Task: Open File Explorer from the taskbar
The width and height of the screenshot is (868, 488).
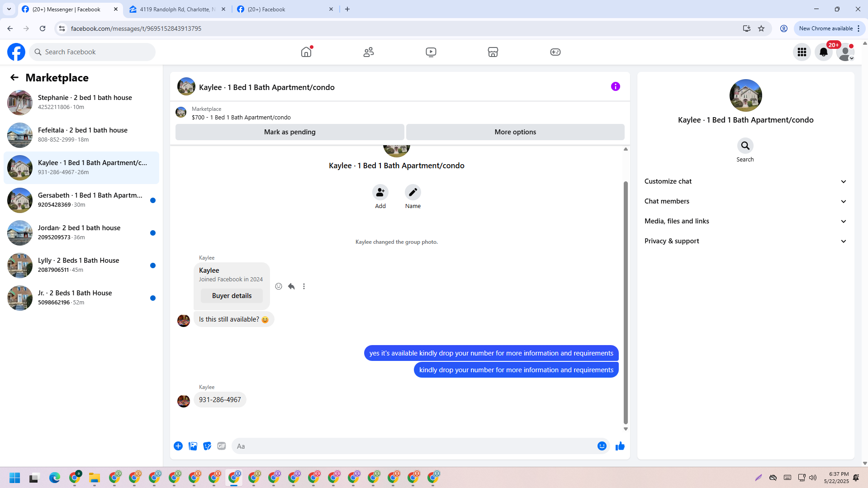Action: [x=94, y=478]
